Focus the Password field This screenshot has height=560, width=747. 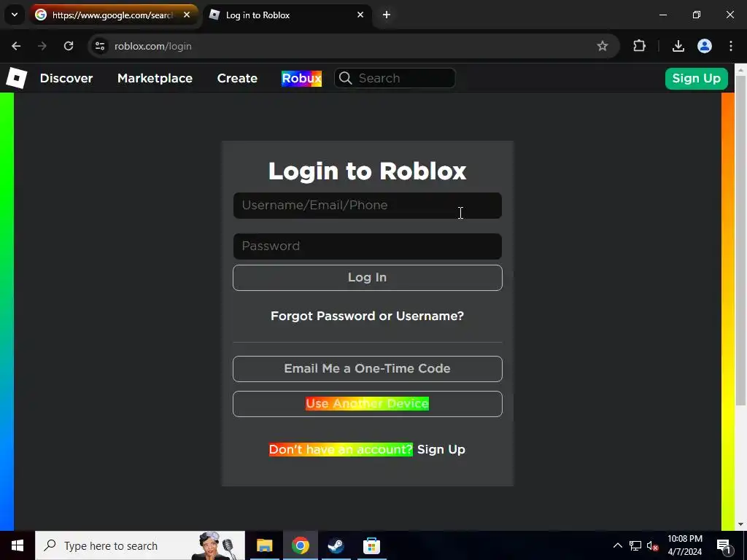368,246
